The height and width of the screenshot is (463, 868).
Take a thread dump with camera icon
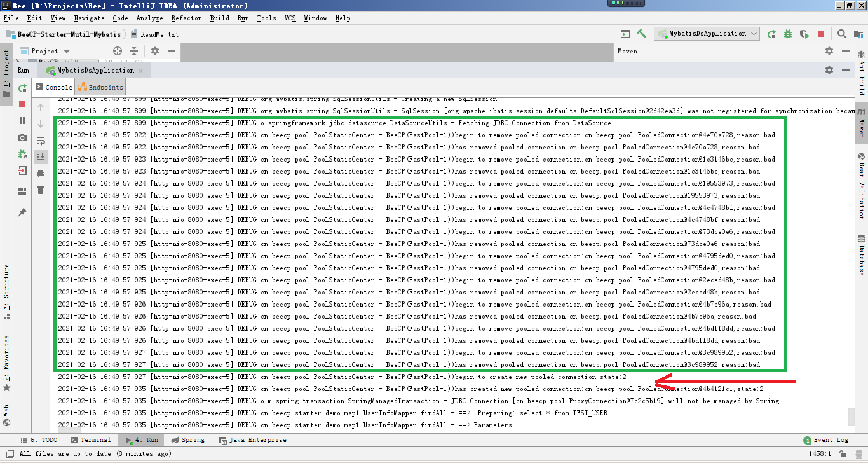[x=22, y=137]
